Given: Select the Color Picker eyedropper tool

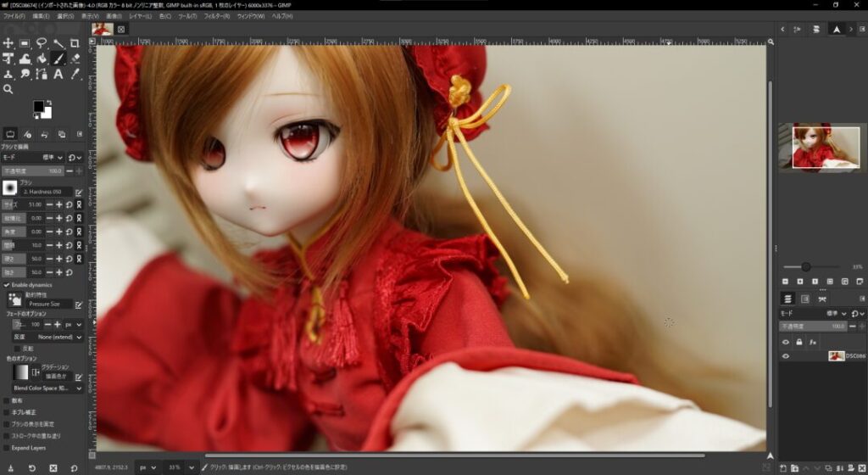Looking at the screenshot, I should pyautogui.click(x=75, y=74).
